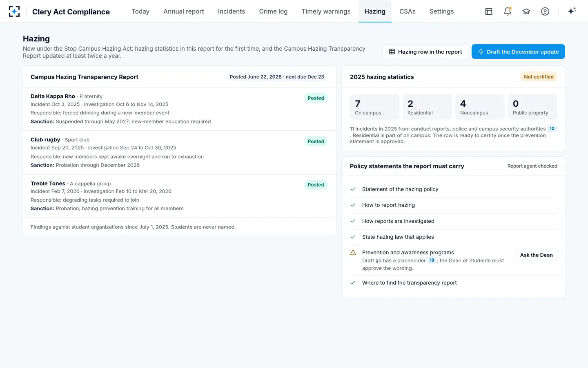The image size is (588, 368).
Task: Click 'Where to find the transparency report' text
Action: coord(410,283)
